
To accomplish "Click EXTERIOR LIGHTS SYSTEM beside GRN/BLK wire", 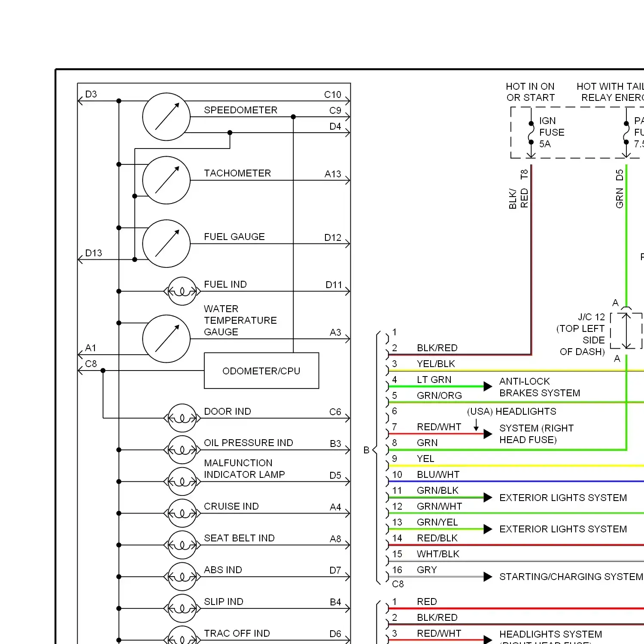I will (563, 498).
